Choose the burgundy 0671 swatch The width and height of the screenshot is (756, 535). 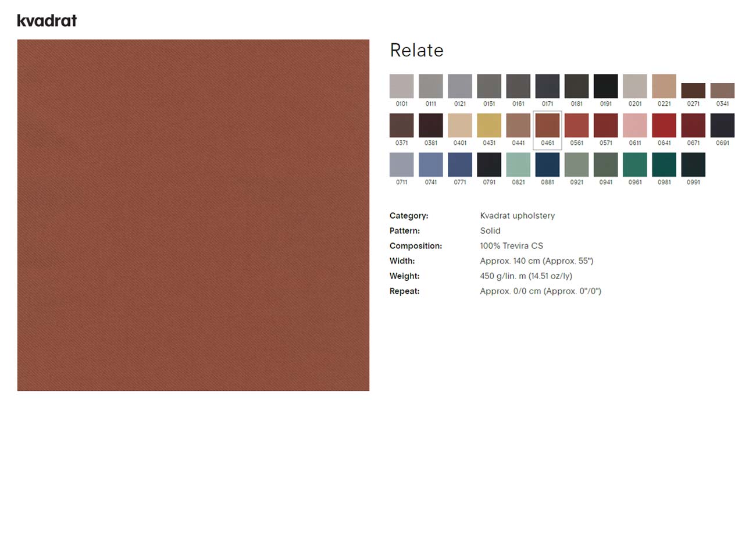[x=693, y=126]
